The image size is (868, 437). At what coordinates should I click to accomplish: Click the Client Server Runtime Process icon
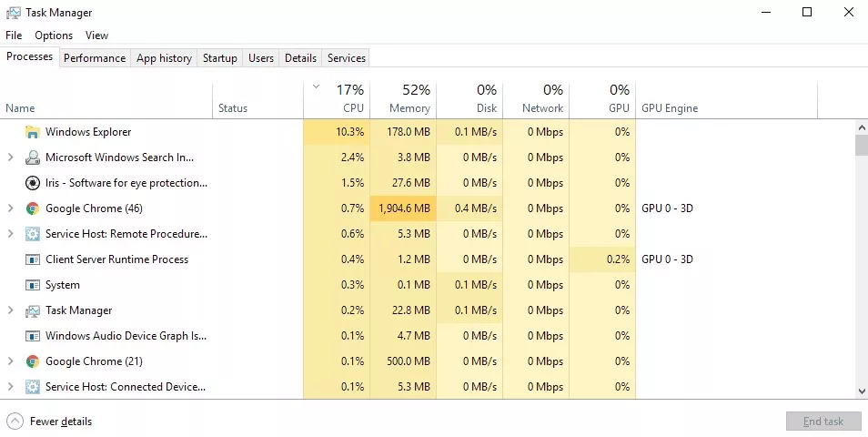(33, 259)
